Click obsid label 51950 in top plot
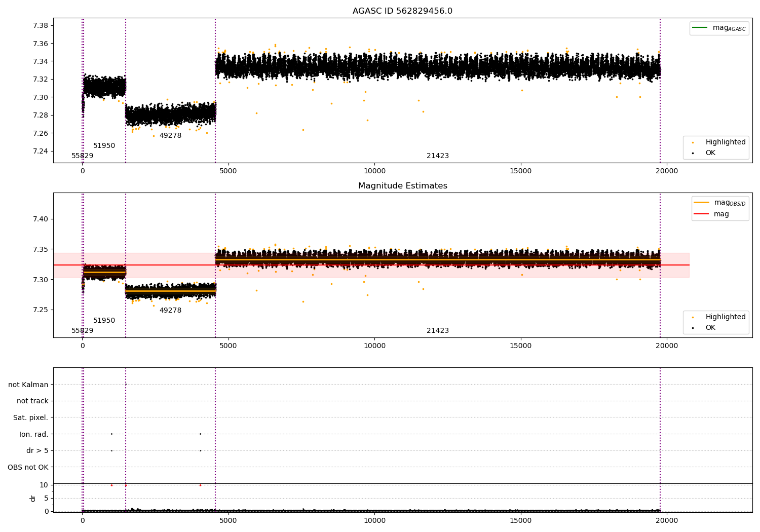Viewport: 760px width, 532px height. pyautogui.click(x=104, y=146)
